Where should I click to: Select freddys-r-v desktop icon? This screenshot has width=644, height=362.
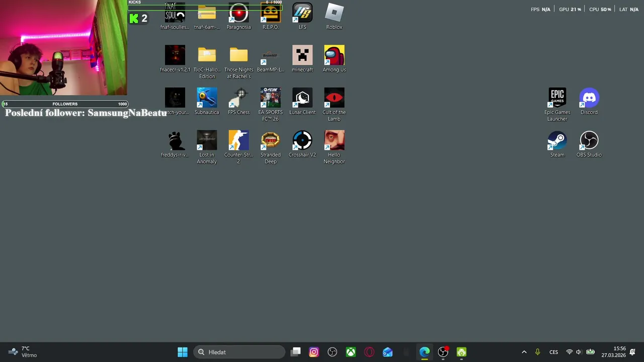pos(175,144)
